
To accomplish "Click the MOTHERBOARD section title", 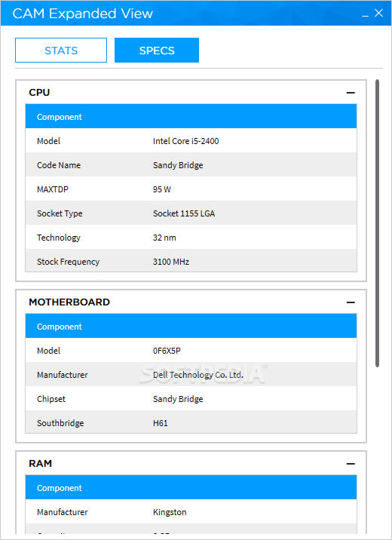I will (69, 302).
